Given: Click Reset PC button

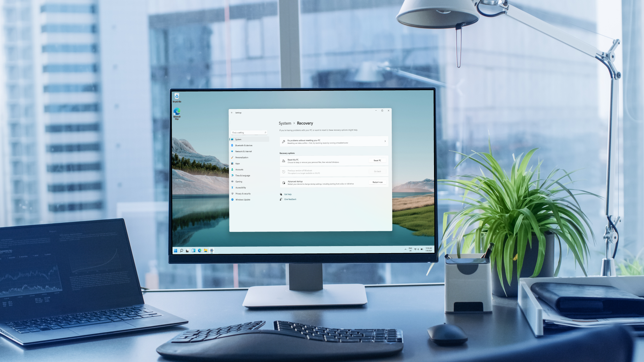Looking at the screenshot, I should click(x=377, y=161).
